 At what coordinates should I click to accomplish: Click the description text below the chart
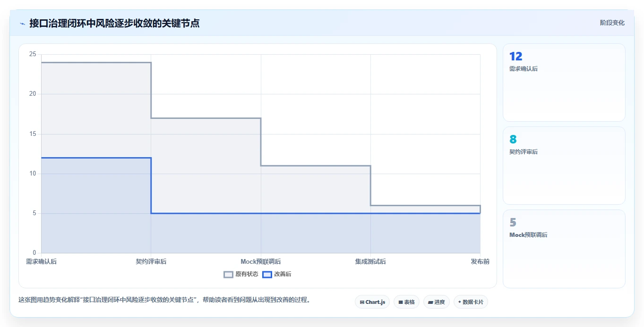coord(164,300)
